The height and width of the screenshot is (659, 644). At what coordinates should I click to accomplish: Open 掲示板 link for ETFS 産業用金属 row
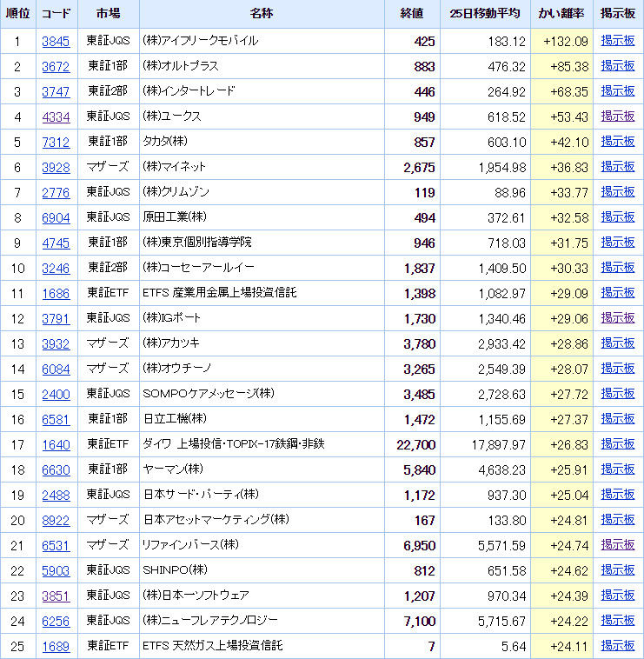tap(618, 293)
